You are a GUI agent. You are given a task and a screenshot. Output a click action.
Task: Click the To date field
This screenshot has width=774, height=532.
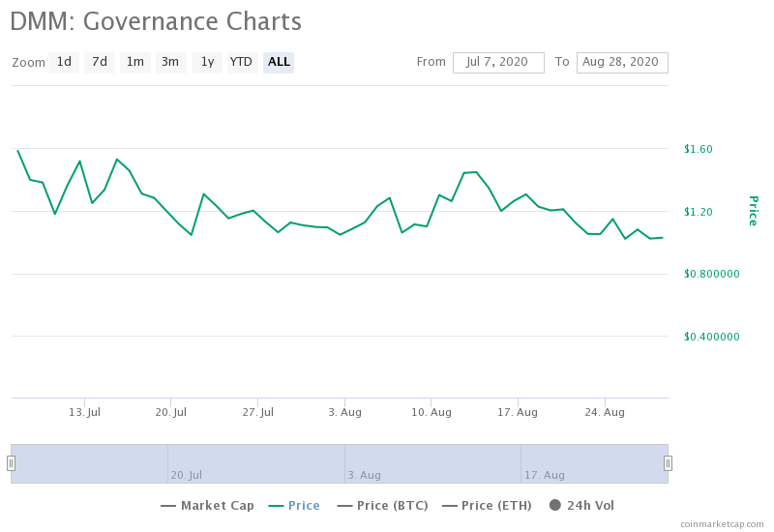click(x=622, y=63)
